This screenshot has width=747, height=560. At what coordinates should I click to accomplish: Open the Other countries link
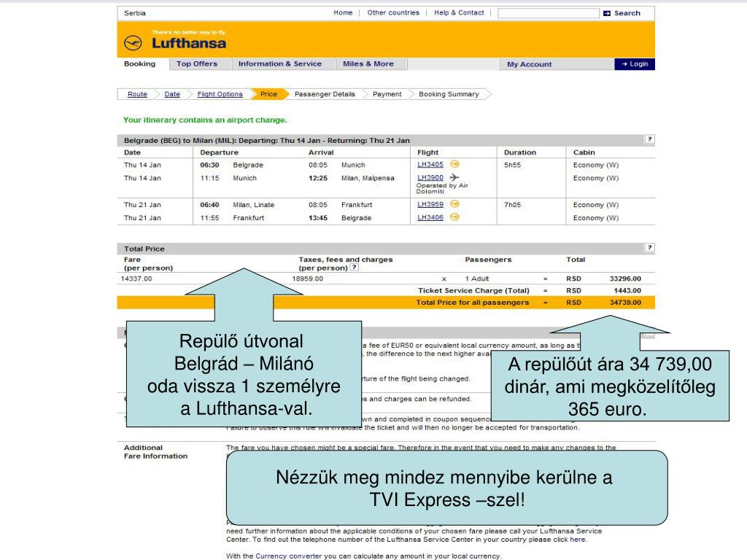393,13
